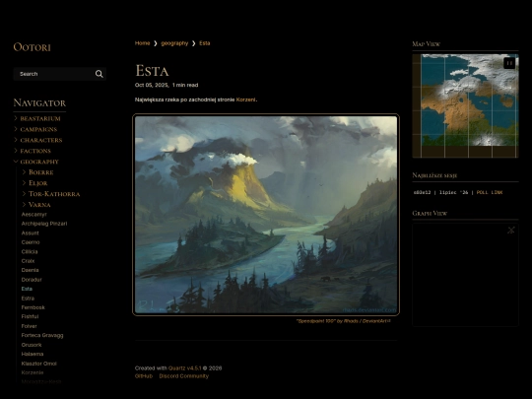Image resolution: width=532 pixels, height=399 pixels.
Task: Collapse the geography folder chevron
Action: (16, 162)
